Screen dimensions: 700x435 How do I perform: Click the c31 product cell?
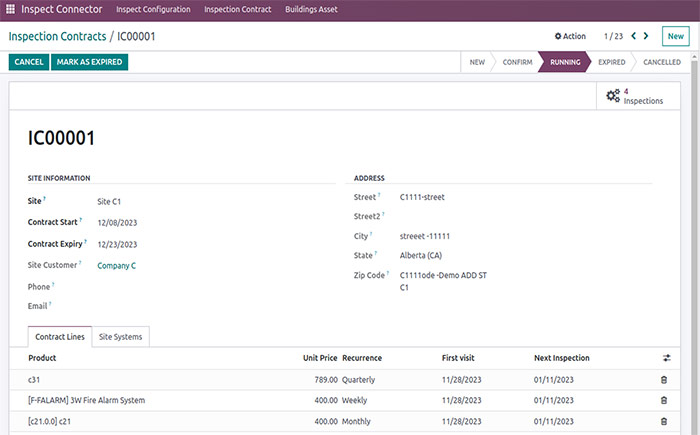[x=34, y=380]
